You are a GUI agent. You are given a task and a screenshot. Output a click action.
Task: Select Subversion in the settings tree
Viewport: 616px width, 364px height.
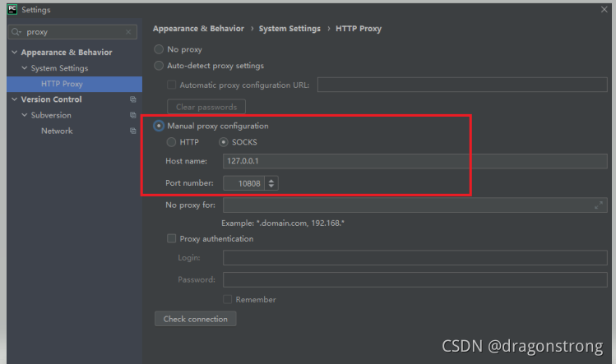coord(51,115)
